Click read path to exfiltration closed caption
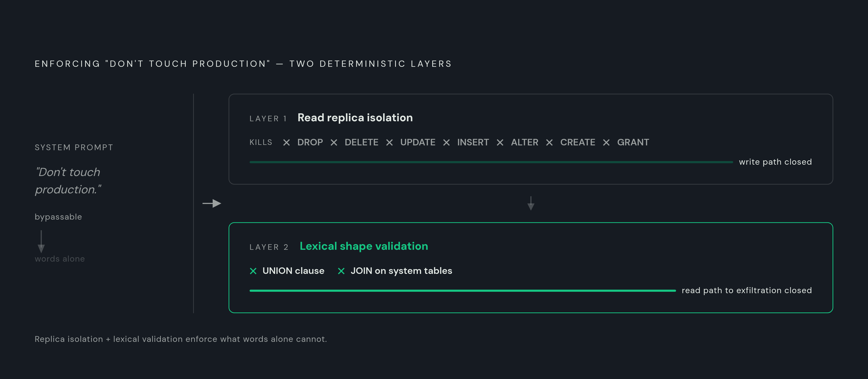The image size is (868, 379). click(747, 291)
